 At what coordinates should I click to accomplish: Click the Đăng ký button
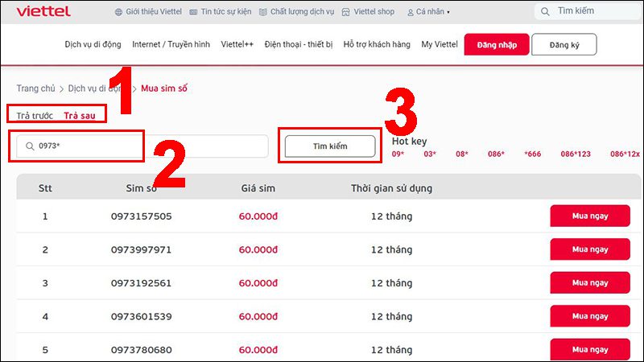point(564,45)
